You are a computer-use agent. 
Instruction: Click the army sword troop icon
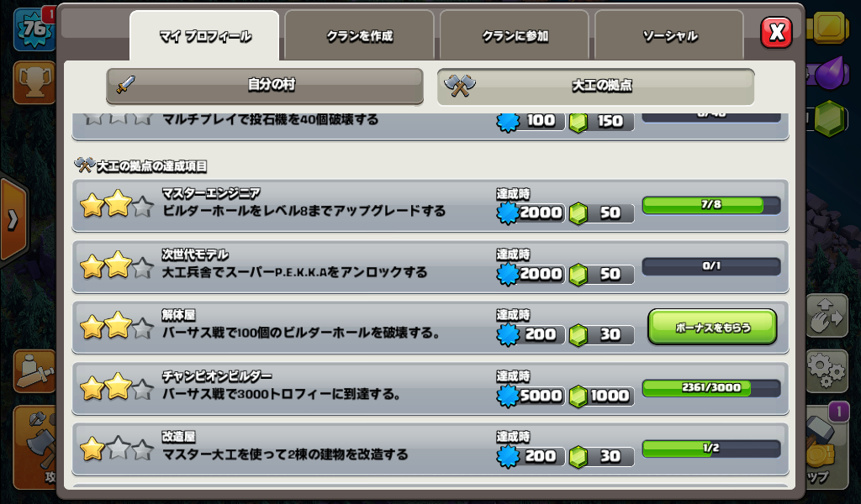(34, 371)
